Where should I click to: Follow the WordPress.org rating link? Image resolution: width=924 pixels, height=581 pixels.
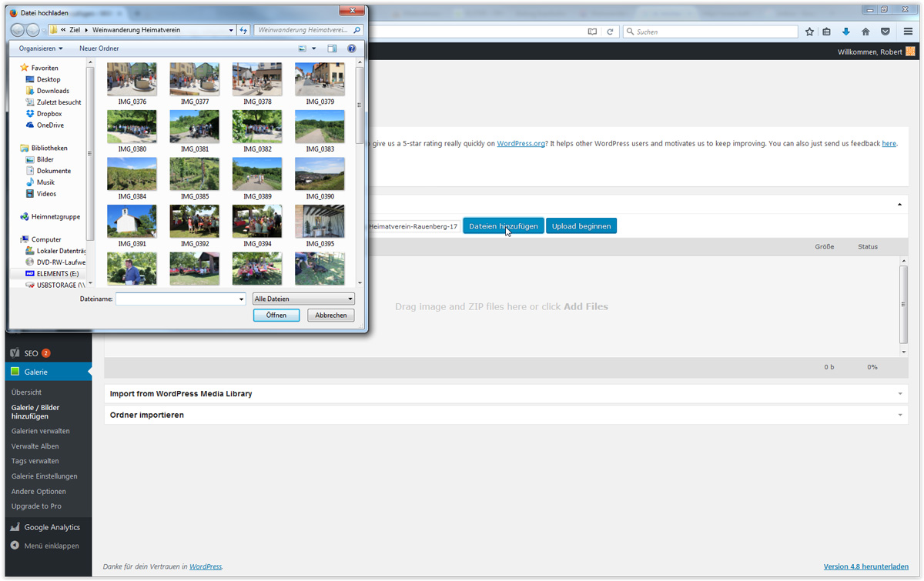(521, 143)
